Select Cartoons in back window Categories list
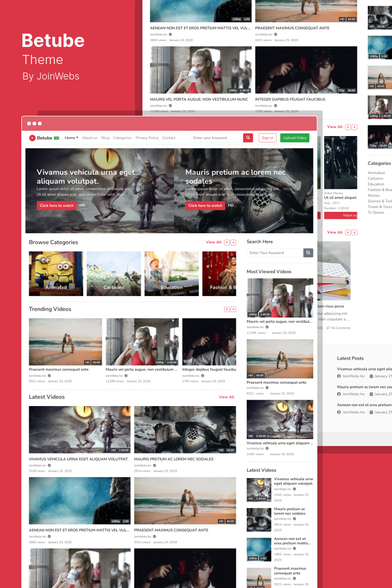The image size is (392, 588). click(x=375, y=179)
